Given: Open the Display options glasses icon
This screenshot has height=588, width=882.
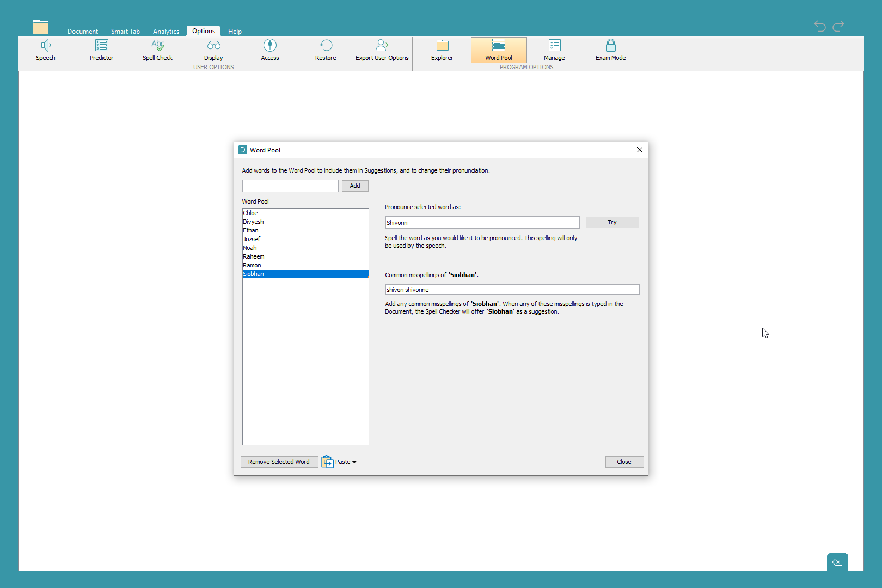Looking at the screenshot, I should 213,46.
